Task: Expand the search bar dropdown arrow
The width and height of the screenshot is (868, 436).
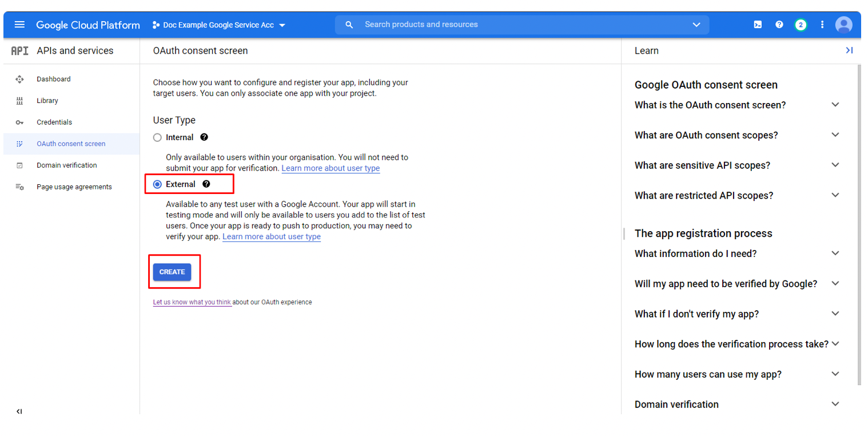Action: point(696,25)
